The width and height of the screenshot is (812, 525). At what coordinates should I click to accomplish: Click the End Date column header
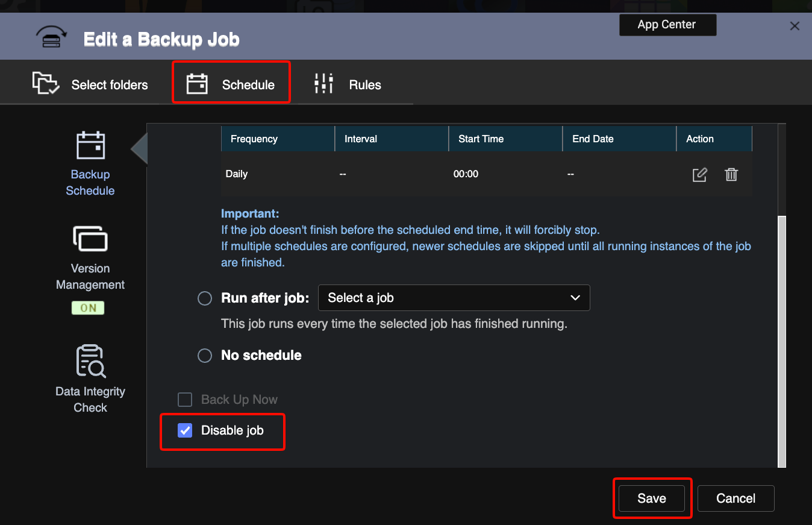[x=619, y=139]
